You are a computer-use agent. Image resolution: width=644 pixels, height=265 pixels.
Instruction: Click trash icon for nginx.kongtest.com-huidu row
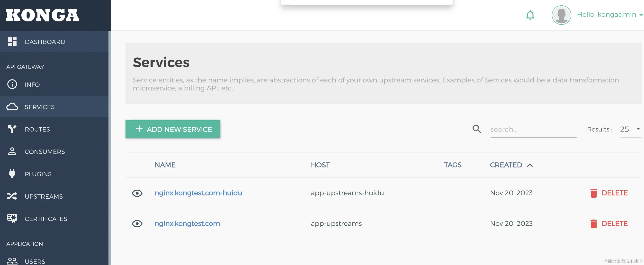pyautogui.click(x=593, y=193)
